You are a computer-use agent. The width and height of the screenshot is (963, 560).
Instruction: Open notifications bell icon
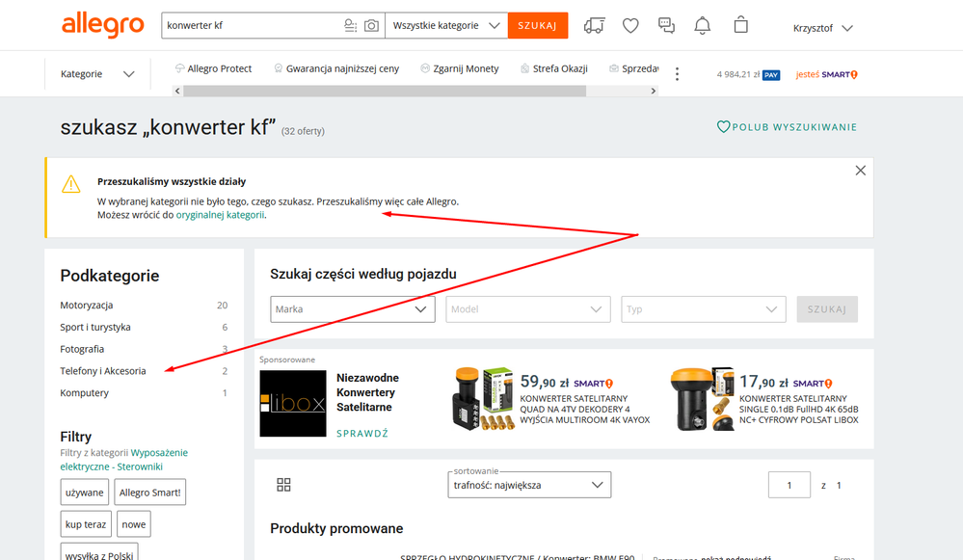pyautogui.click(x=703, y=26)
